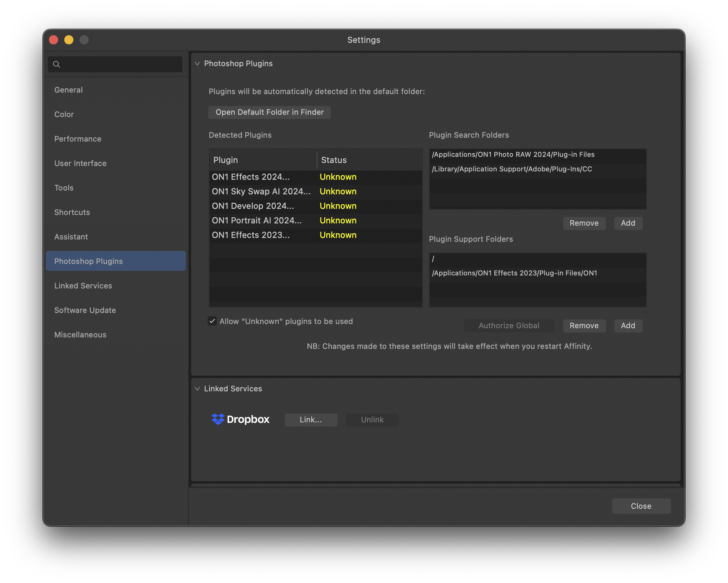Viewport: 728px width, 583px height.
Task: Select ON1 Effects 2023 plugin row
Action: pos(315,235)
